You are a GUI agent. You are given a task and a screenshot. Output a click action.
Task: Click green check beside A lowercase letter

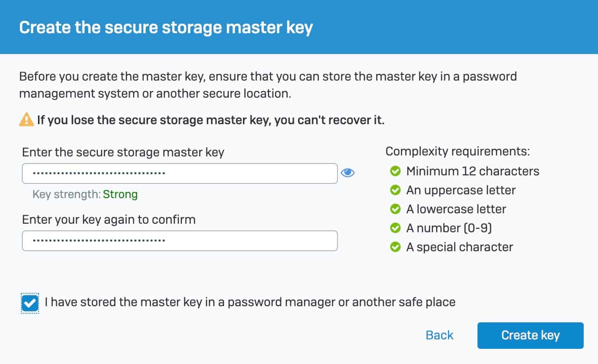[x=395, y=209]
